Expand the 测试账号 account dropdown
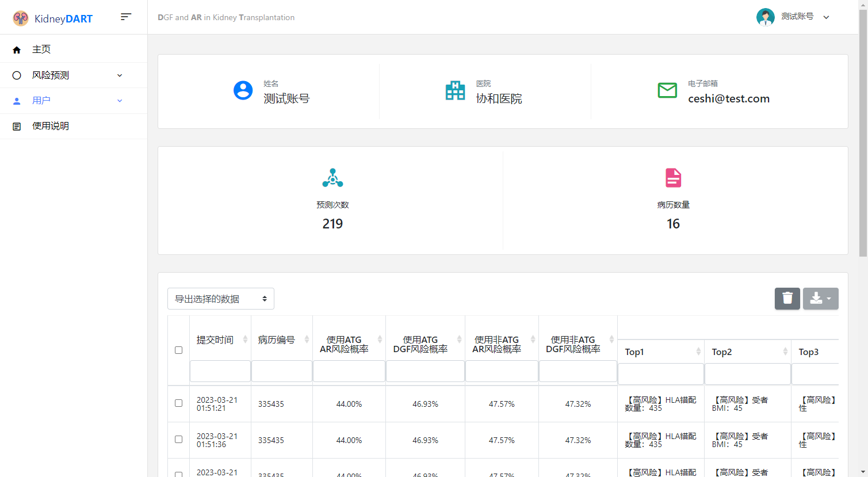The image size is (868, 477). pyautogui.click(x=826, y=17)
